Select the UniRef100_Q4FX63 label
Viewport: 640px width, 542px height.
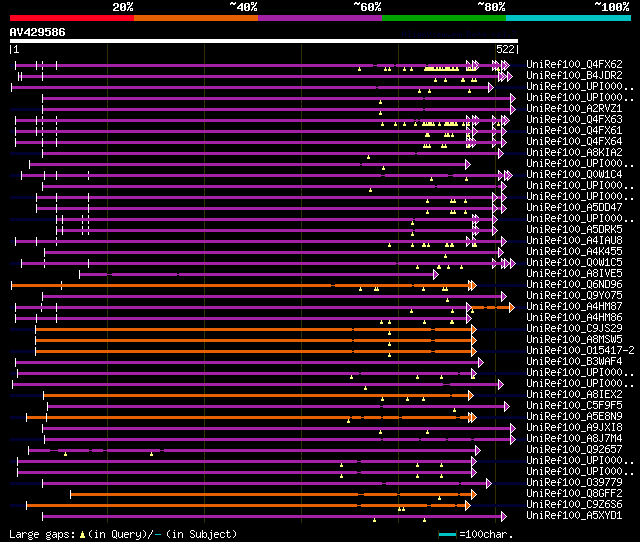[x=574, y=120]
